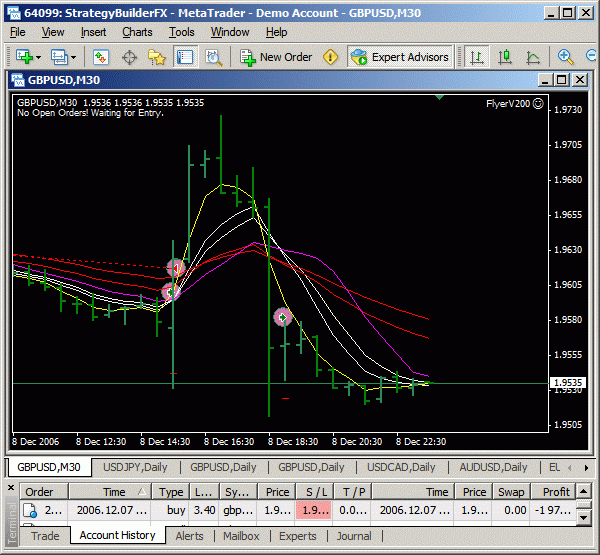This screenshot has height=555, width=600.
Task: Open the Help menu
Action: 277,32
